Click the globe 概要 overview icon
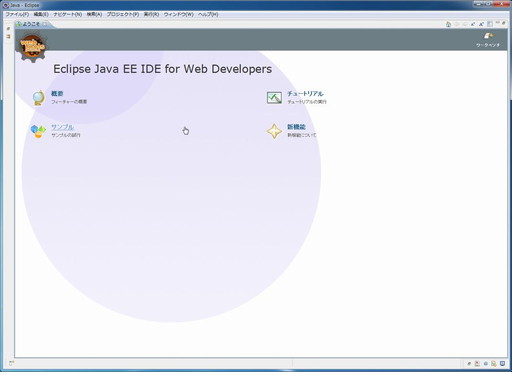This screenshot has height=372, width=512. click(39, 98)
